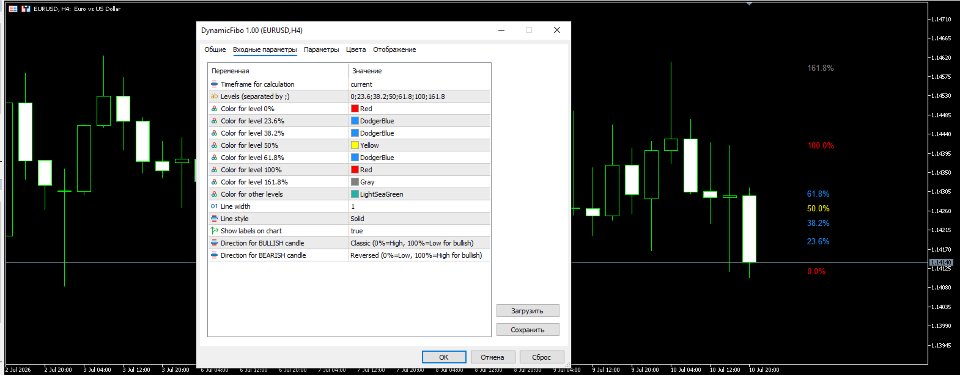960x375 pixels.
Task: Click the icon beside Color for level 61.8%
Action: (x=214, y=157)
